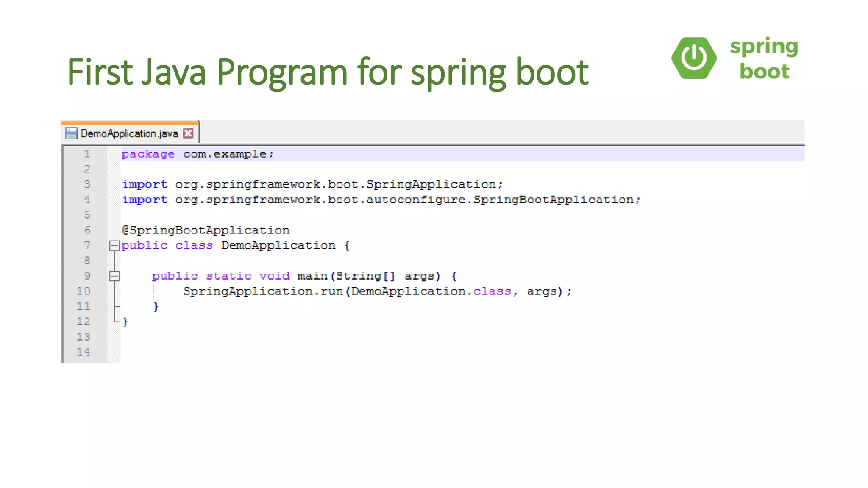Click the class closing brace on line 12

click(125, 322)
